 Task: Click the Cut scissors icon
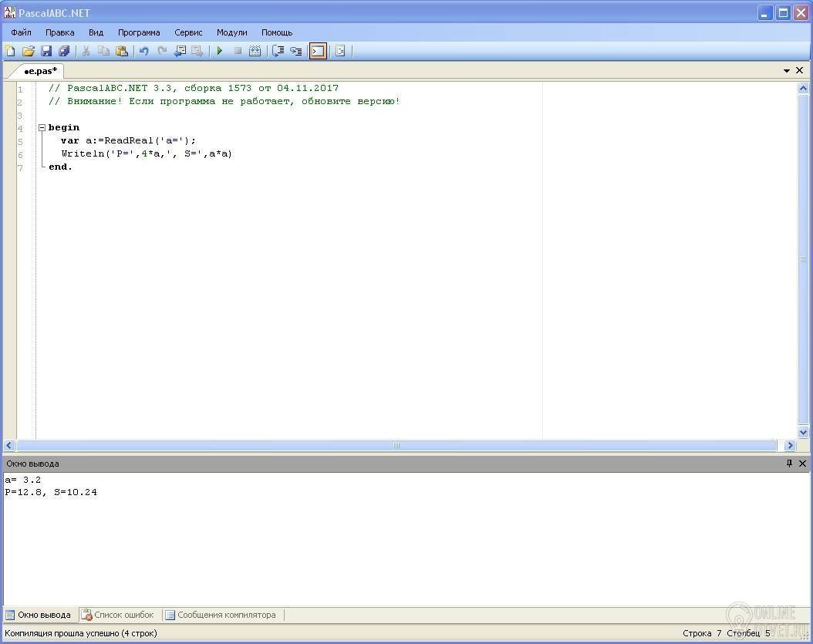(86, 51)
